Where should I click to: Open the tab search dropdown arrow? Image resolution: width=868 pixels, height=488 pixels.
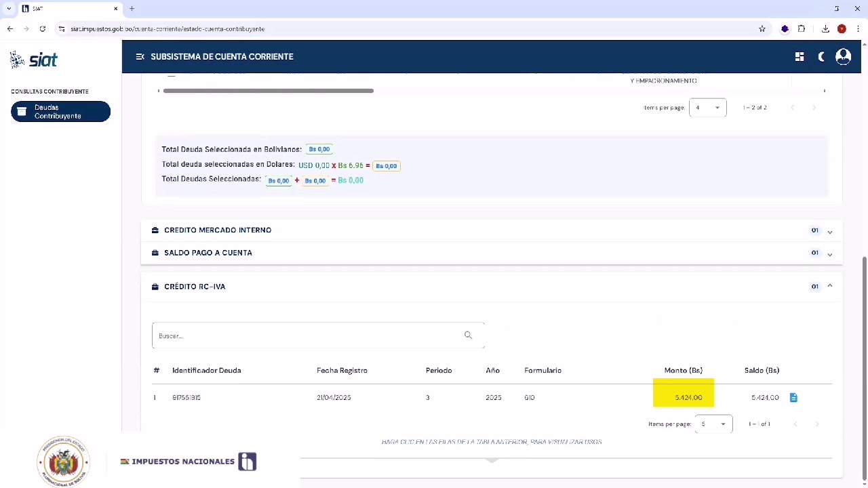pyautogui.click(x=9, y=9)
